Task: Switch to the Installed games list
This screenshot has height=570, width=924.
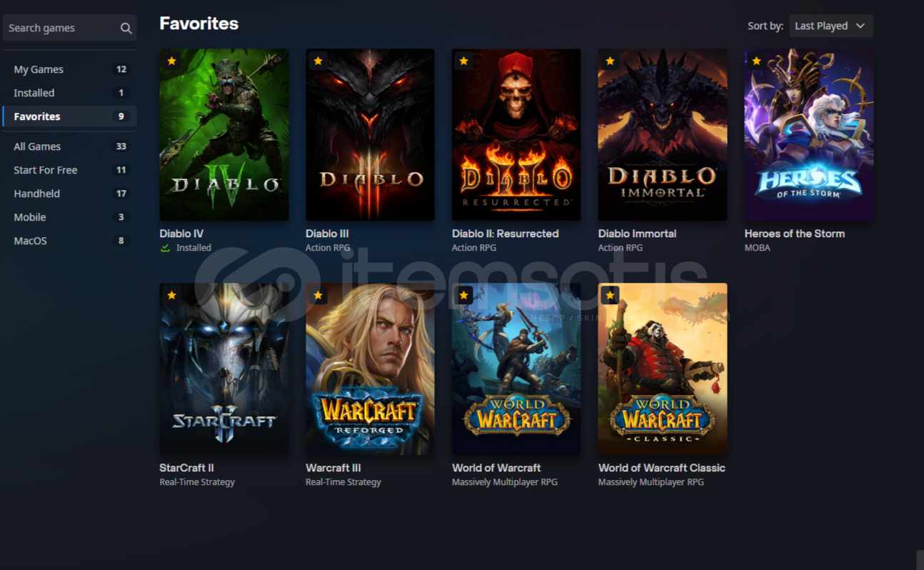Action: (x=70, y=93)
